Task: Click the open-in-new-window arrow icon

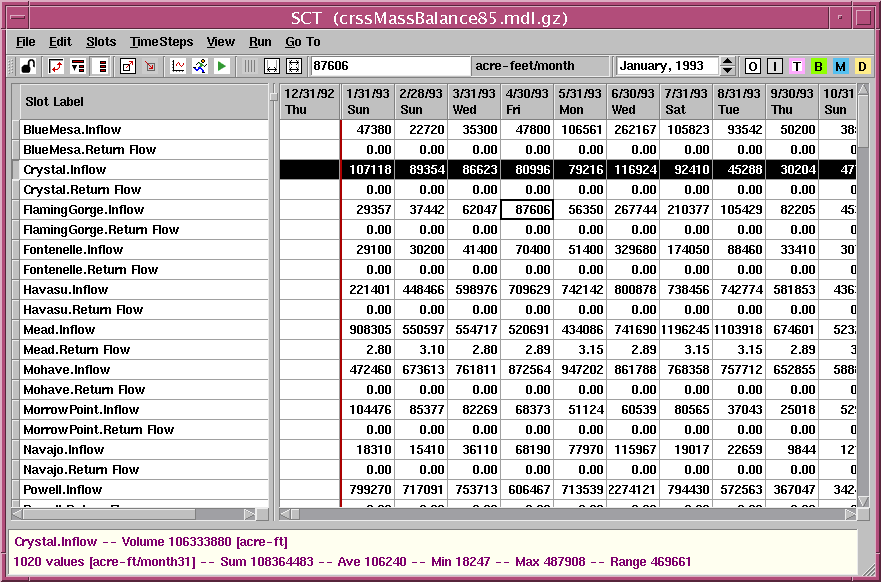Action: [128, 66]
